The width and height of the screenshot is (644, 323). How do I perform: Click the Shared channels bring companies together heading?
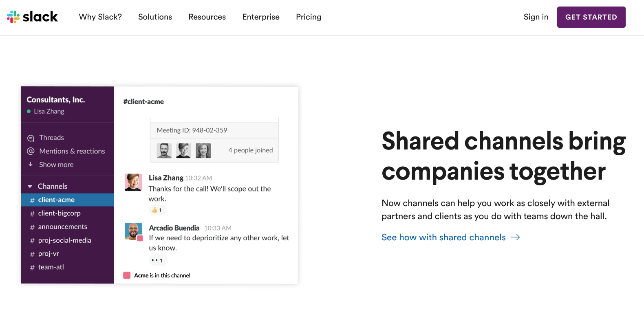pyautogui.click(x=503, y=156)
